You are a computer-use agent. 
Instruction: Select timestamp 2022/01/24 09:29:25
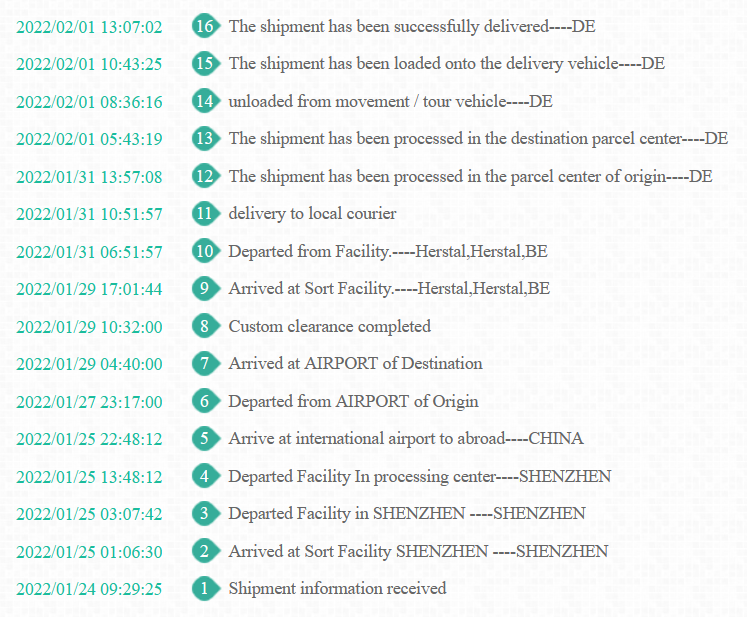[89, 589]
